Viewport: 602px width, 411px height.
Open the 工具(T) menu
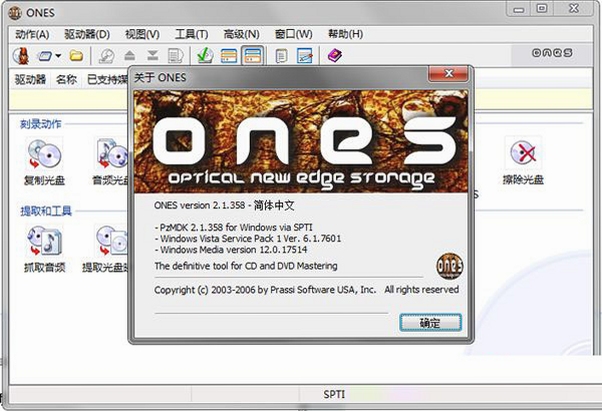tap(191, 34)
